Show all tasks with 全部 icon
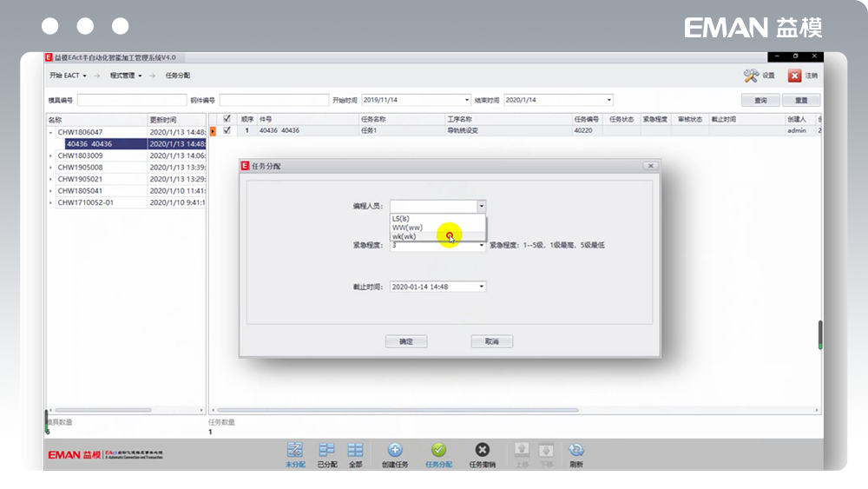Image resolution: width=868 pixels, height=489 pixels. tap(355, 450)
